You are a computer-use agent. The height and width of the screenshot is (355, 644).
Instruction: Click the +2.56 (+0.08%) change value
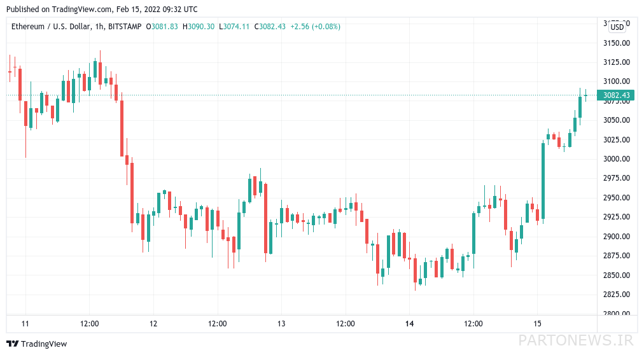coord(316,27)
